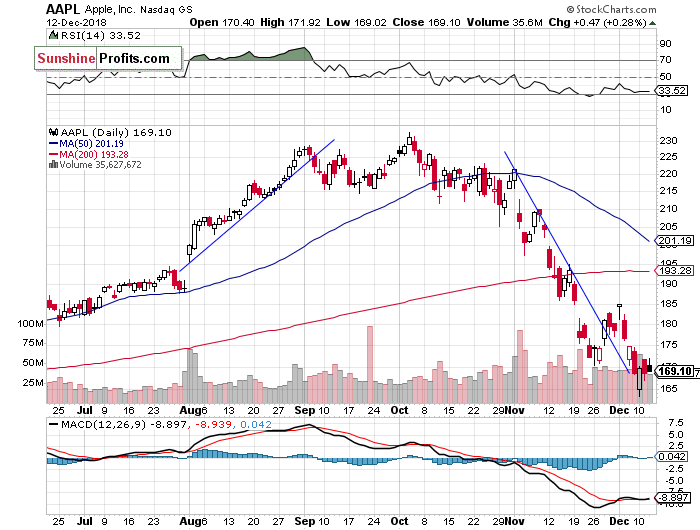The width and height of the screenshot is (700, 530).
Task: Click the 215 price axis label
Action: (x=668, y=191)
